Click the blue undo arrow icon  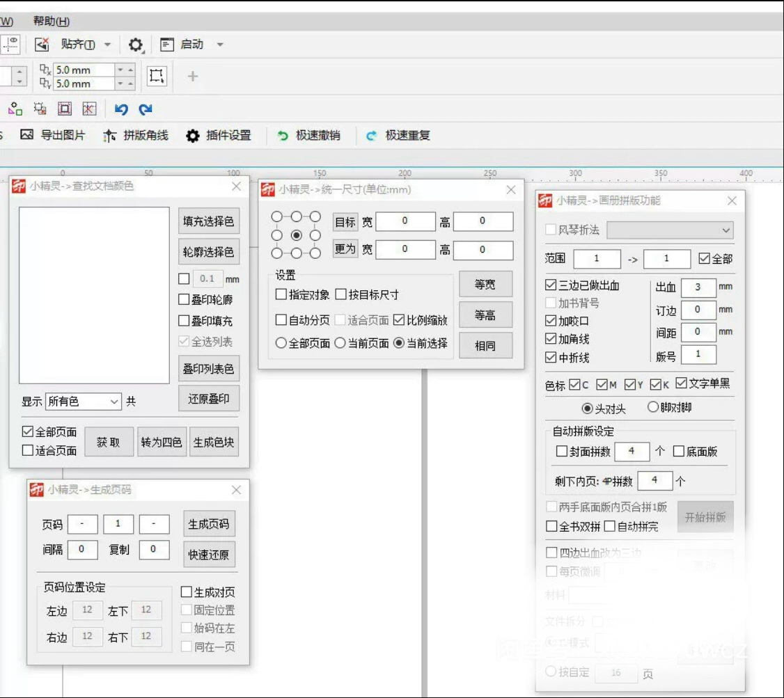(121, 109)
